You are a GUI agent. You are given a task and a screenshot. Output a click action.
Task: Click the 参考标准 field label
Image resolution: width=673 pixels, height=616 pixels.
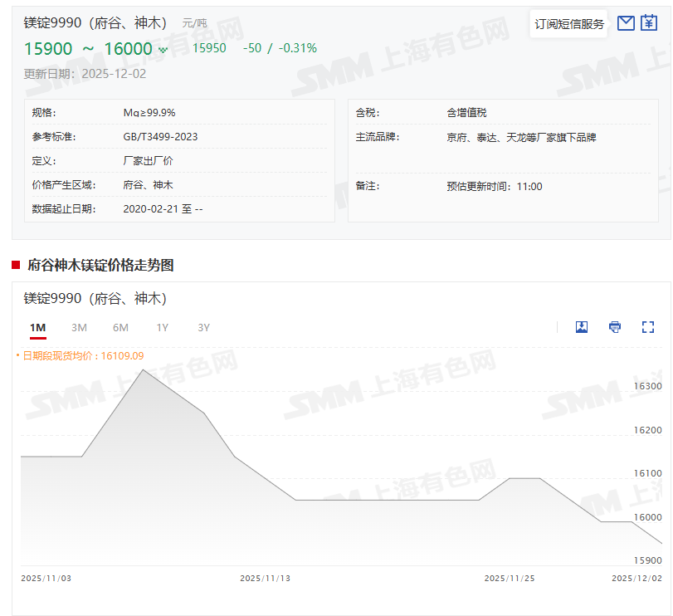pos(54,137)
